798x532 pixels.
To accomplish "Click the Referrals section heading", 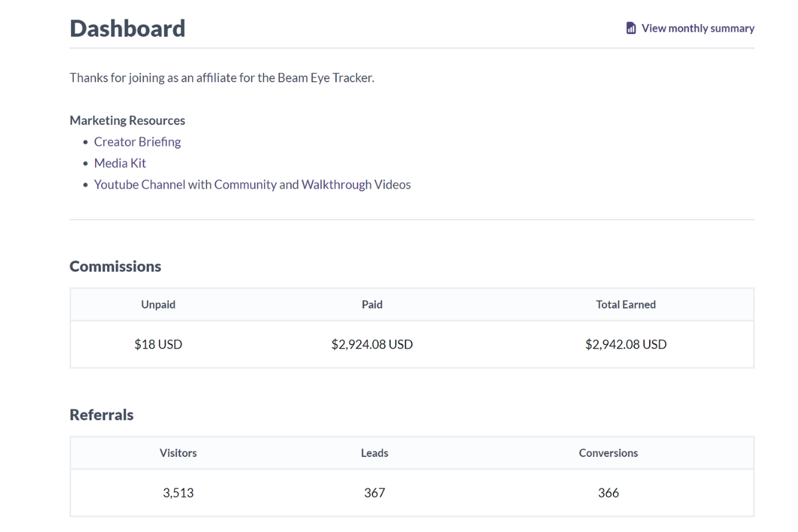I will pos(102,414).
